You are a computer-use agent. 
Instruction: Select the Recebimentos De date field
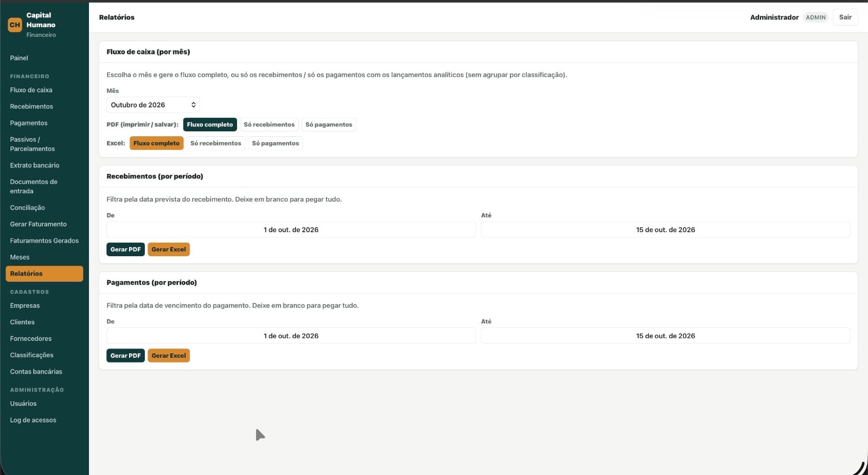pyautogui.click(x=291, y=230)
